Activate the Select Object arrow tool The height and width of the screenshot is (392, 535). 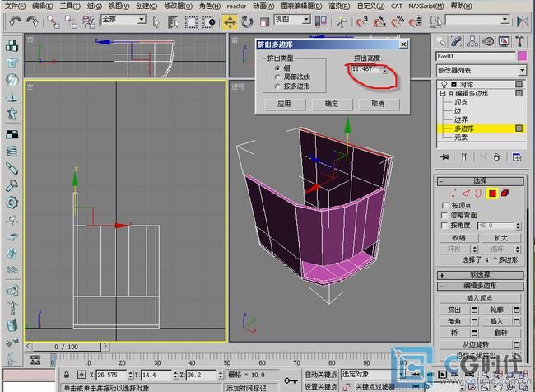(x=156, y=22)
